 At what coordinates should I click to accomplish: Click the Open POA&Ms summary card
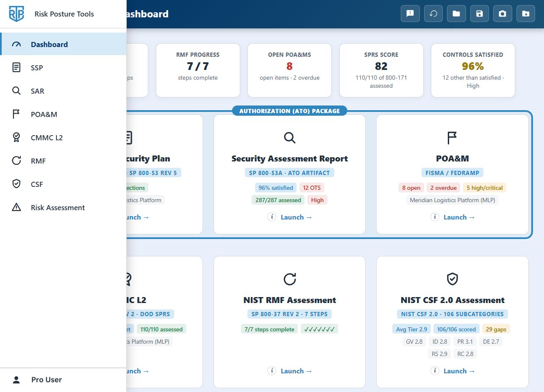(x=289, y=70)
